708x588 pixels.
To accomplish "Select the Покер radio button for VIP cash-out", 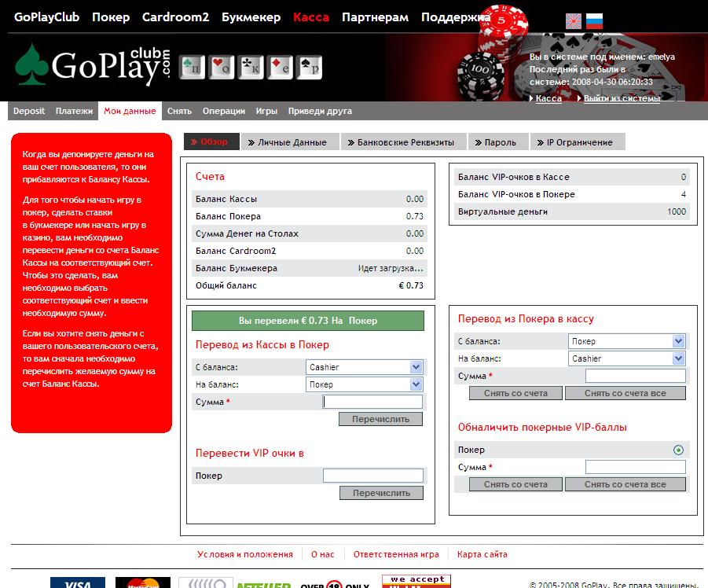I will (x=678, y=450).
